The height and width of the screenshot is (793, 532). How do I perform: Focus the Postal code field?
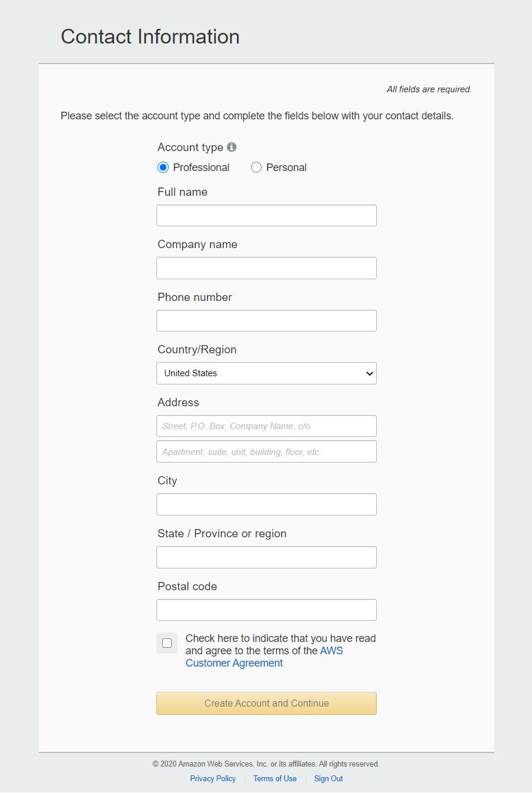(266, 610)
